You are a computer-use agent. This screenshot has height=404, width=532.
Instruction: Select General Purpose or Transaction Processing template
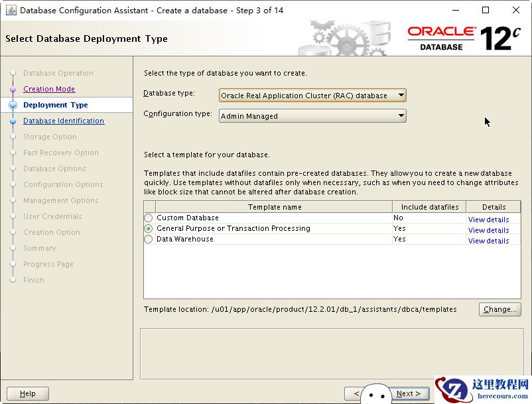[149, 229]
